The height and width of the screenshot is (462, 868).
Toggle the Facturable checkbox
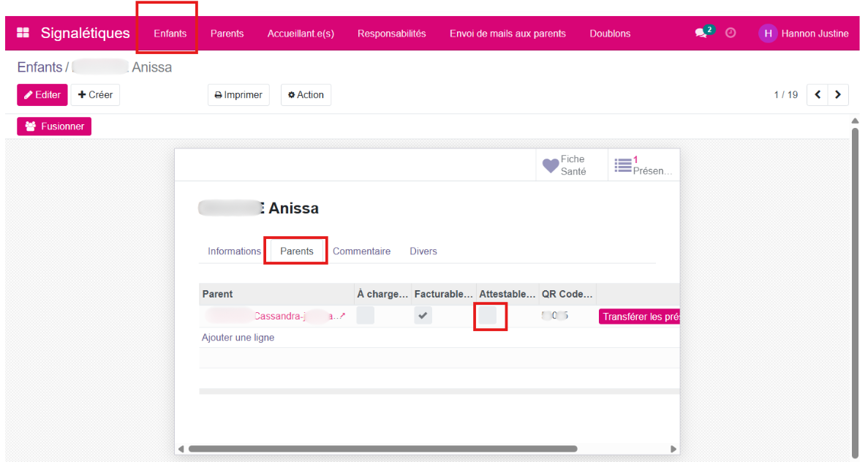[x=422, y=316]
